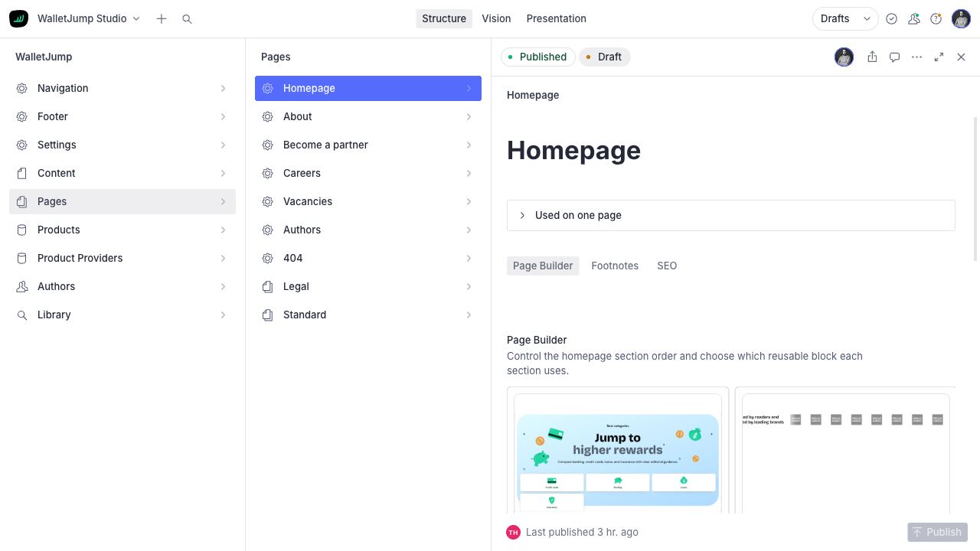Screen dimensions: 980x551
Task: Click the Library search icon
Action: point(21,315)
